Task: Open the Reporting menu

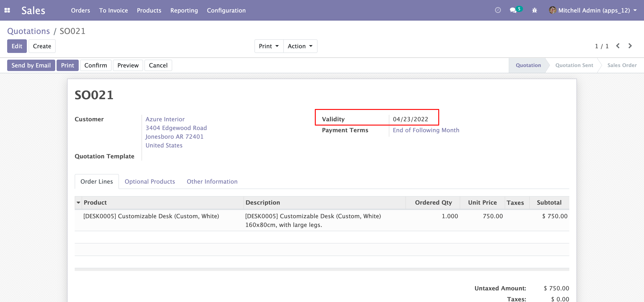Action: [x=184, y=10]
